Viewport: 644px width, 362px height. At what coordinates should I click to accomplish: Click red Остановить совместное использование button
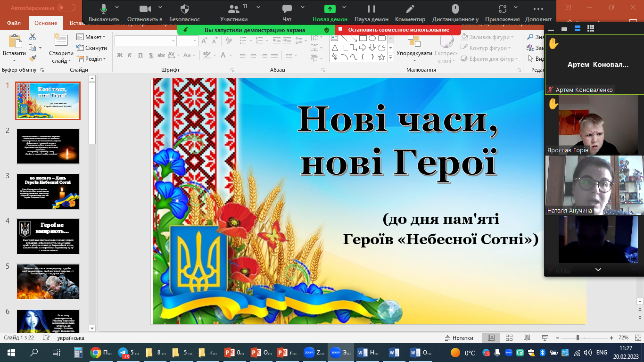tap(398, 30)
